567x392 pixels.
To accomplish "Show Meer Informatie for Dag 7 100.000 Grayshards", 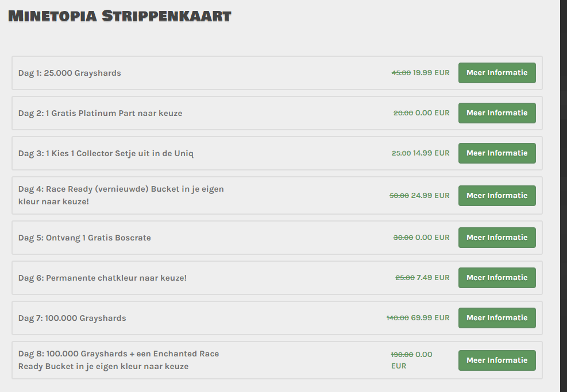I will tap(497, 318).
